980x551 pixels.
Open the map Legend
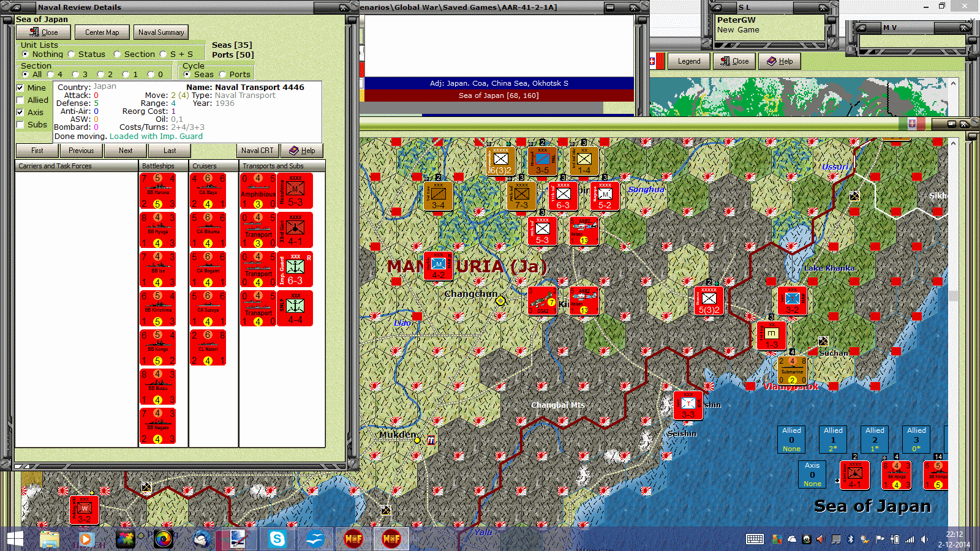point(688,61)
